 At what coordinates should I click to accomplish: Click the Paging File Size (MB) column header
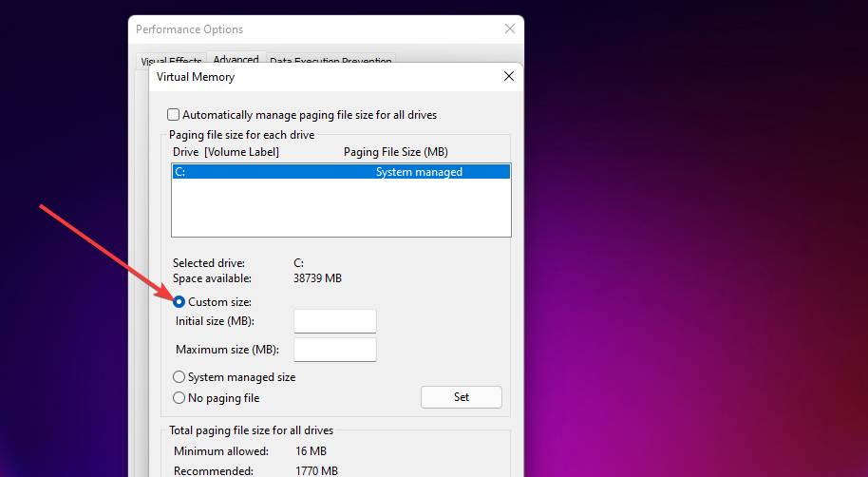pyautogui.click(x=395, y=152)
